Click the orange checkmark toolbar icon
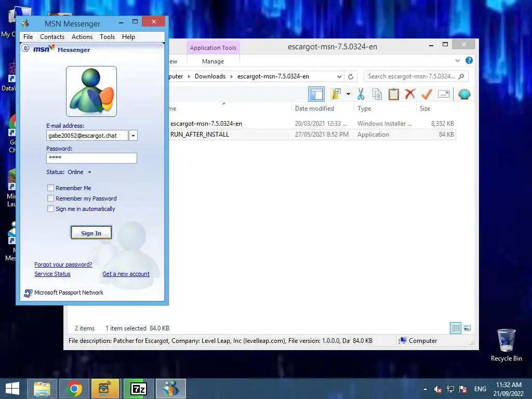The width and height of the screenshot is (532, 399). [427, 94]
